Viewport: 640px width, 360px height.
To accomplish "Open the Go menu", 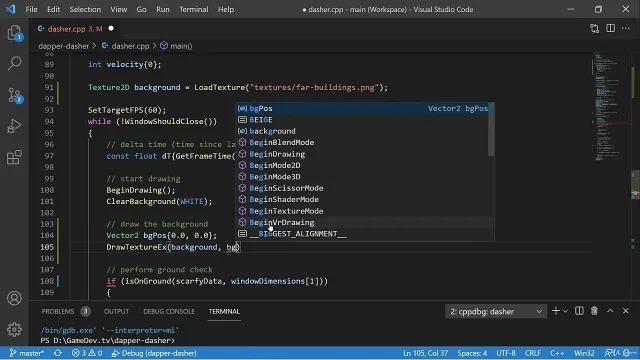I will [141, 9].
